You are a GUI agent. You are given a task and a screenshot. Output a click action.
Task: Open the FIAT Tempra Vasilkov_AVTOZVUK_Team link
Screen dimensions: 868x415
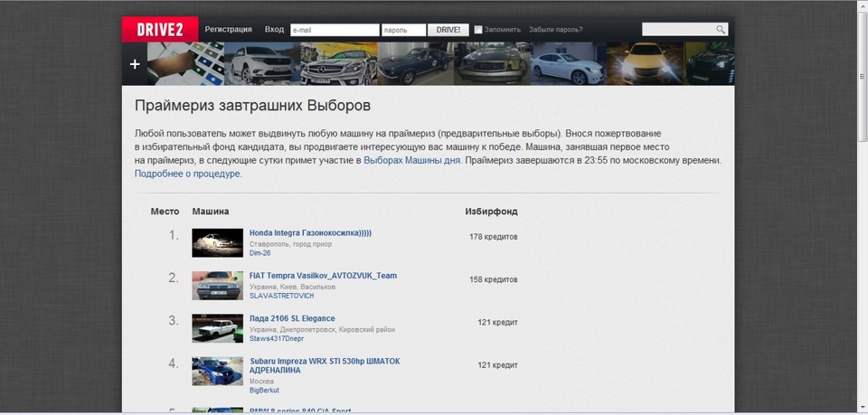coord(324,276)
